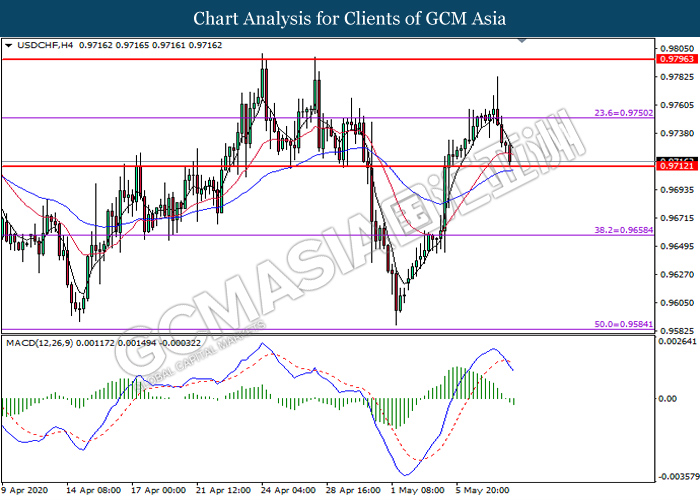Click the red 0.97963 price tag

(x=675, y=60)
